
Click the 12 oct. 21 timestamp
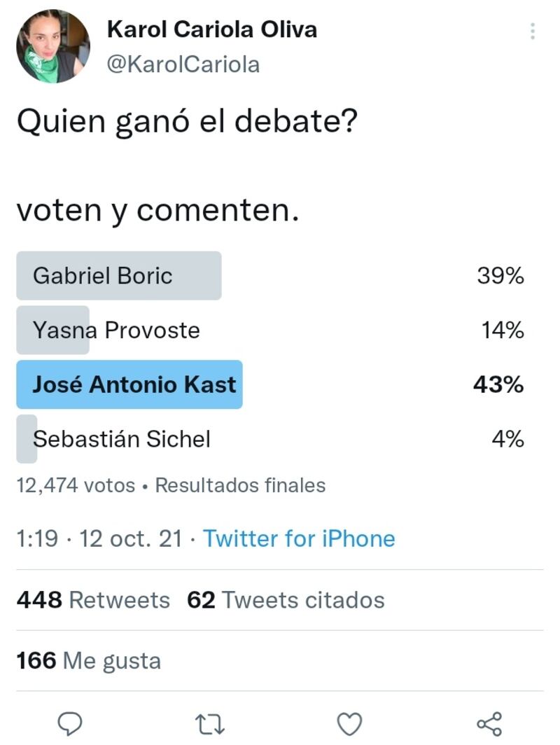pyautogui.click(x=131, y=539)
